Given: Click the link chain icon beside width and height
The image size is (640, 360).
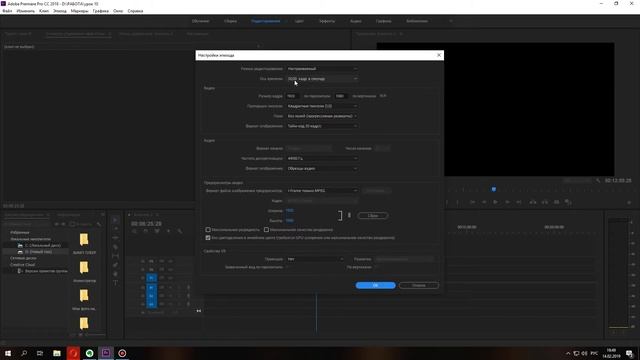Looking at the screenshot, I should coord(349,215).
